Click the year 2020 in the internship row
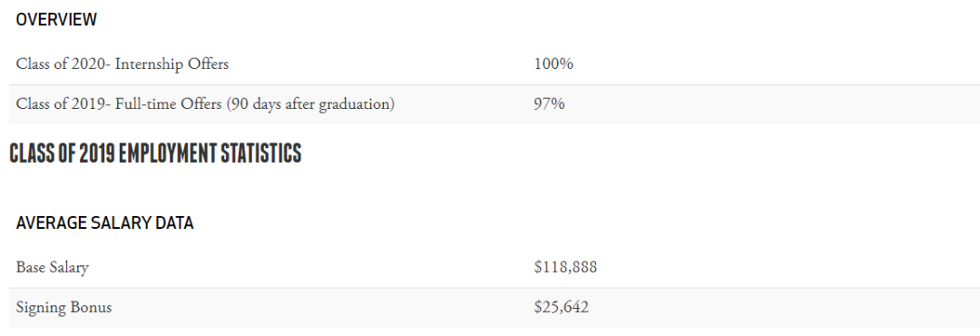The height and width of the screenshot is (336, 980). [89, 64]
